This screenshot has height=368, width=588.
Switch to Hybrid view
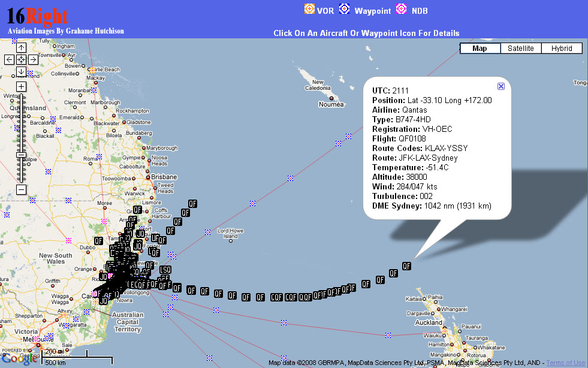[x=562, y=48]
